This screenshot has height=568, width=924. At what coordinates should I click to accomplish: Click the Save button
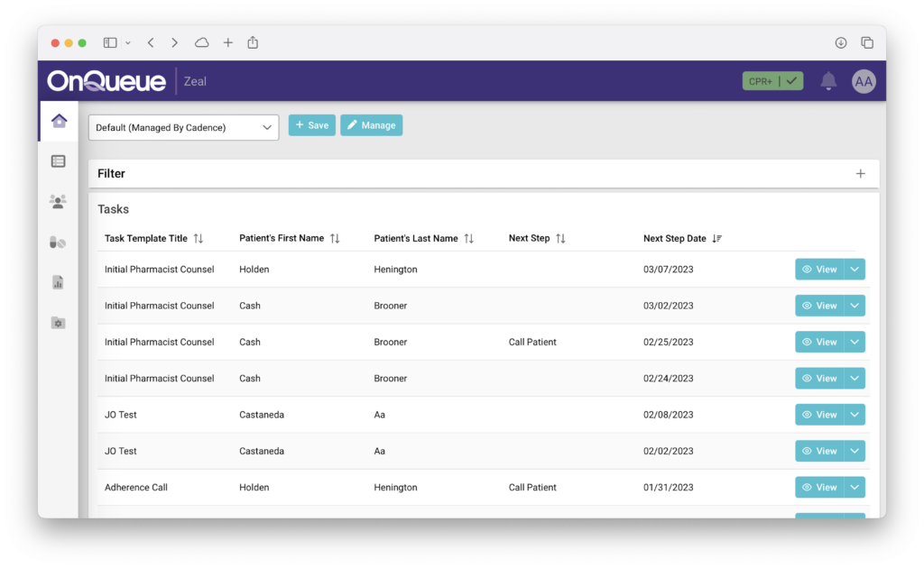311,125
